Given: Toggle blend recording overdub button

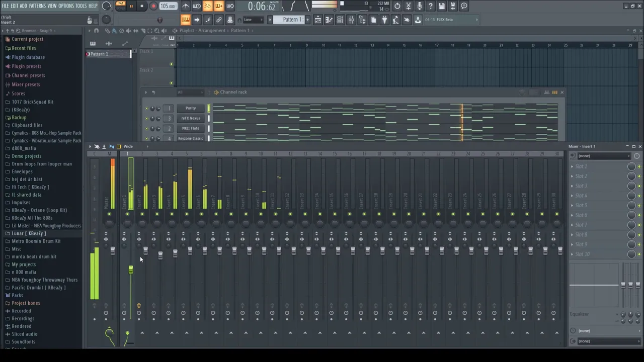Looking at the screenshot, I should 219,6.
